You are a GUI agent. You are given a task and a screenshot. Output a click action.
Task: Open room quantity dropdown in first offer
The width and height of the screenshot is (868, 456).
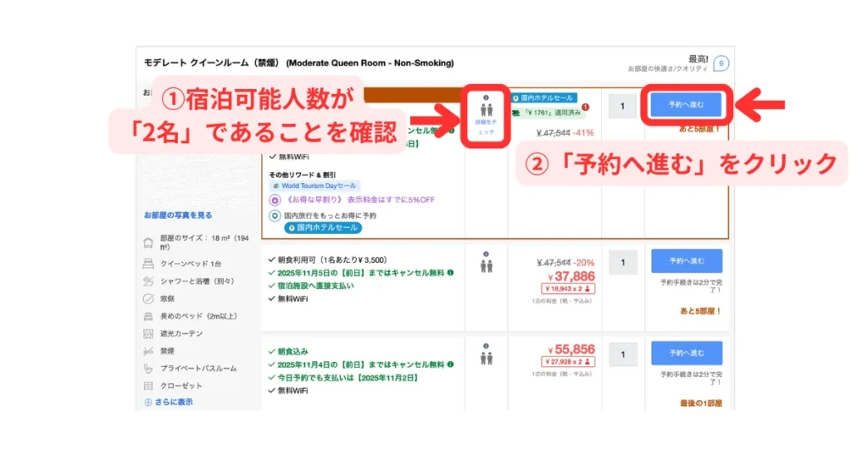click(x=623, y=106)
